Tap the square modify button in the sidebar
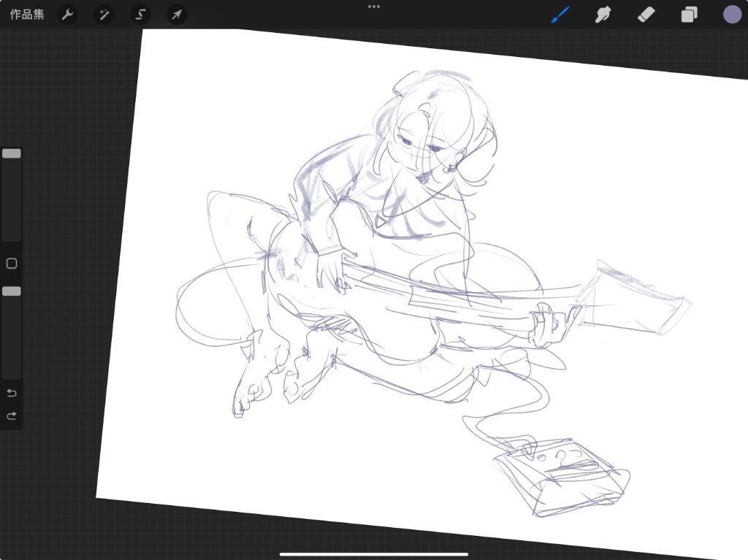Viewport: 748px width, 560px height. 12,264
